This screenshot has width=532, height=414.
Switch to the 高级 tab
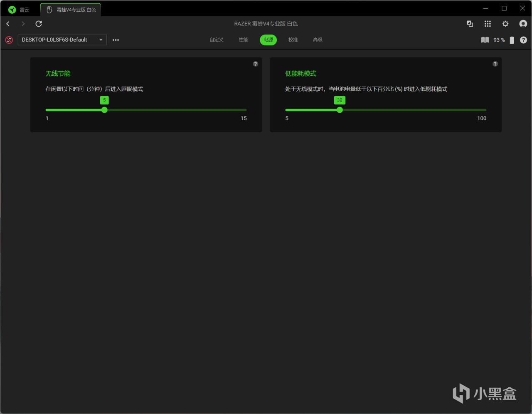(318, 40)
